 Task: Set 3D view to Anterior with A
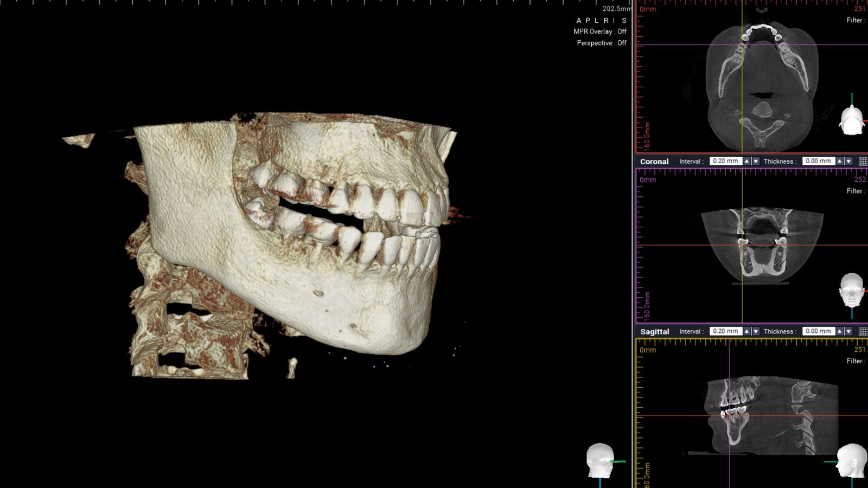579,21
